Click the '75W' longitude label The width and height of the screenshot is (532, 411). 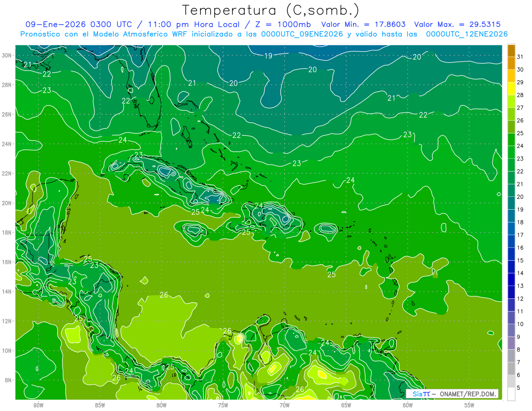click(x=223, y=405)
